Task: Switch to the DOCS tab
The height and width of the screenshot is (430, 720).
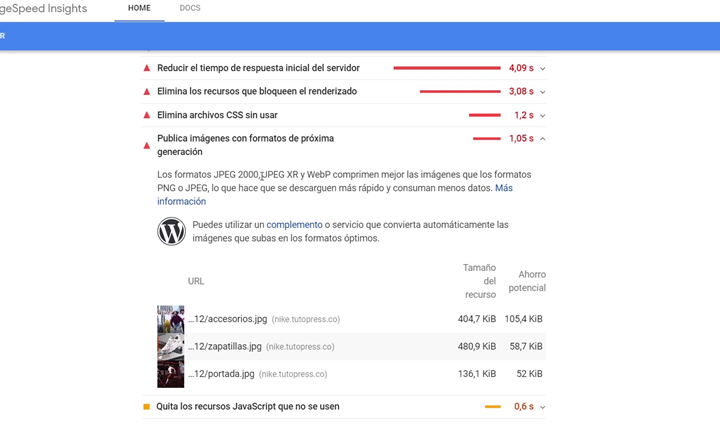Action: [x=190, y=8]
